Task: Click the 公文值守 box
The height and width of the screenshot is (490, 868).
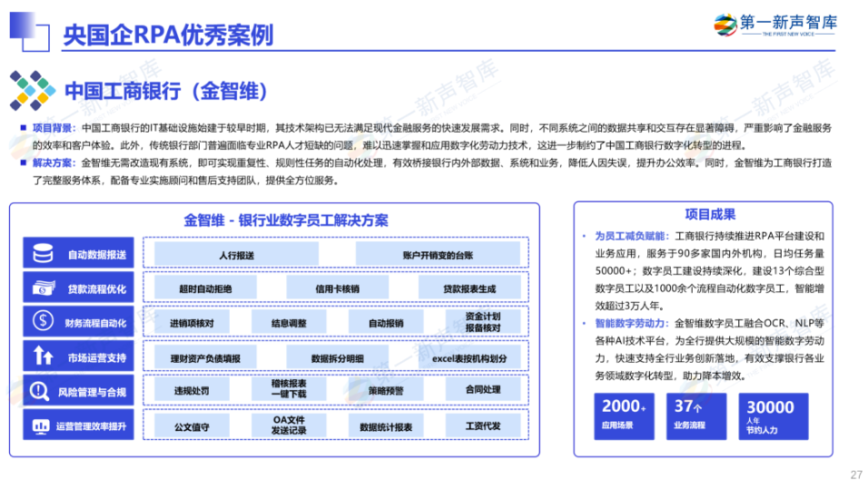Action: pos(192,426)
